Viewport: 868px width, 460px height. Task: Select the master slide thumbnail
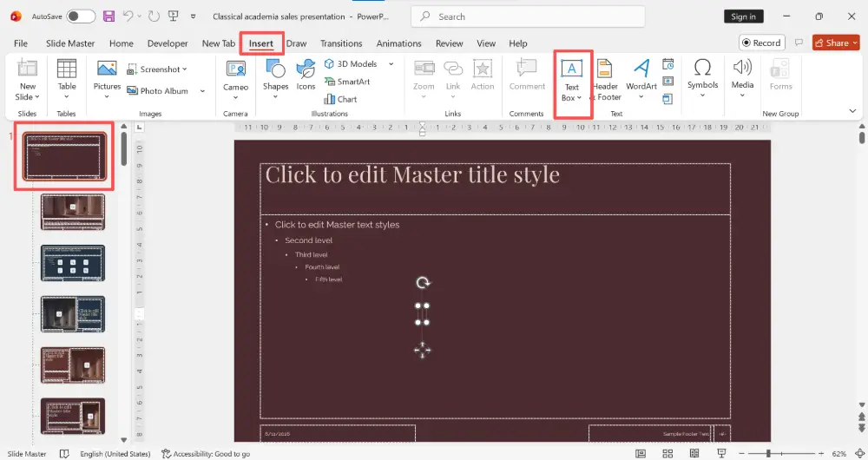pos(64,156)
